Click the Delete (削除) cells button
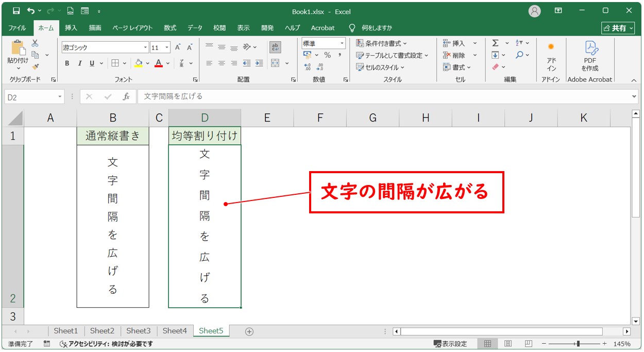Image resolution: width=644 pixels, height=352 pixels. point(454,55)
